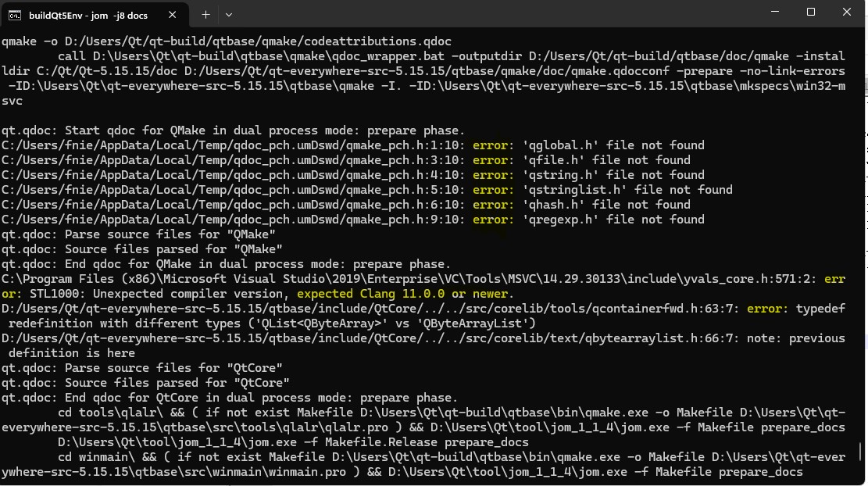
Task: Click 'expected Clang 11.0.0 or newer' text
Action: click(402, 294)
